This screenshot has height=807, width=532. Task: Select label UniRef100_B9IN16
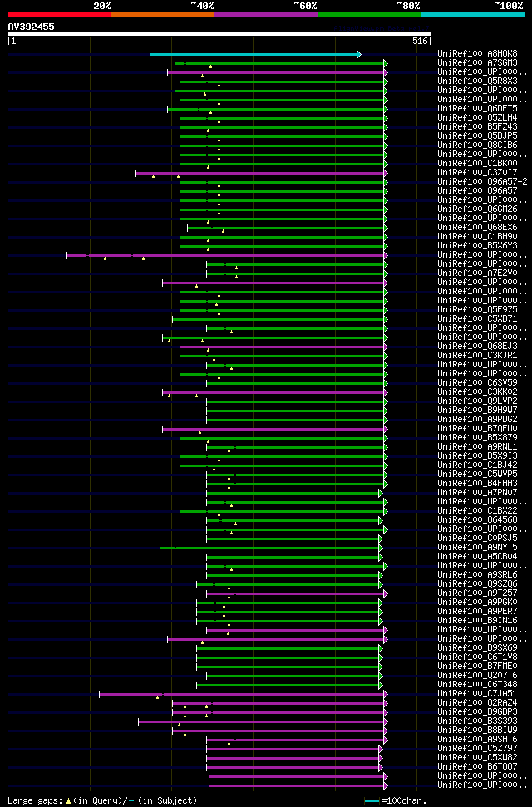click(477, 620)
